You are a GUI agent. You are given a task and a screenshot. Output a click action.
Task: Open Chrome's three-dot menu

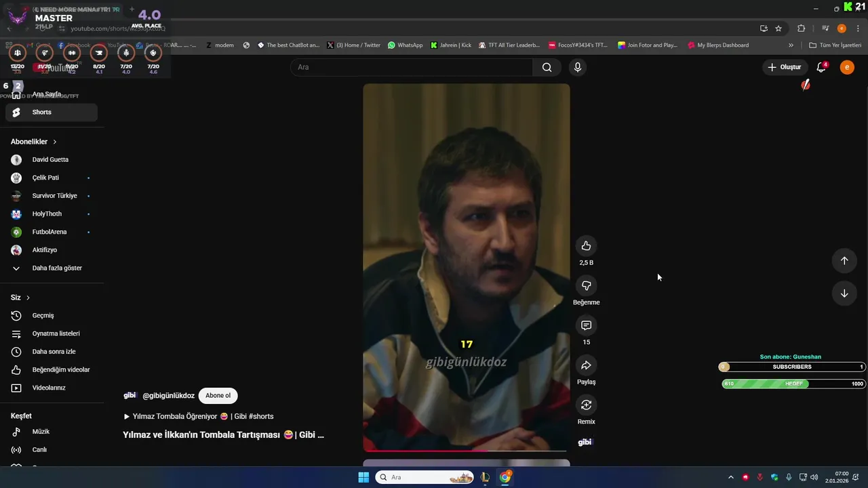(859, 28)
